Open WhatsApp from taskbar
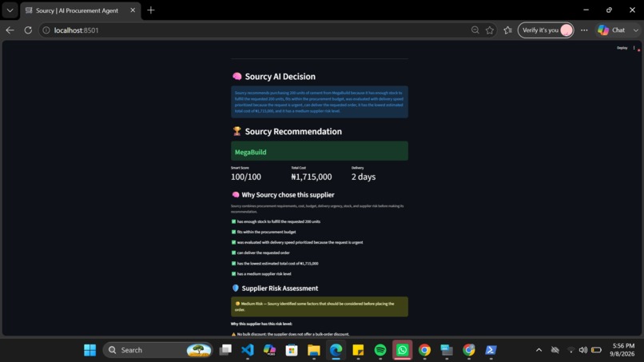Viewport: 644px width, 362px height. tap(403, 350)
